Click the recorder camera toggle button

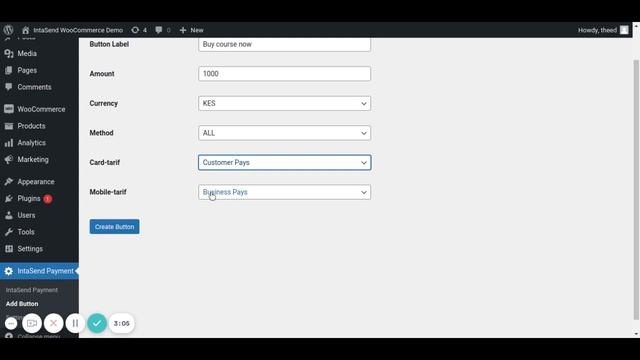32,323
